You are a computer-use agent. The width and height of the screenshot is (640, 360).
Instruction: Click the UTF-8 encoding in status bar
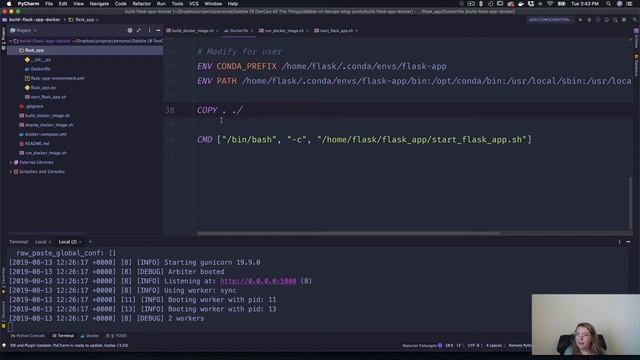473,345
